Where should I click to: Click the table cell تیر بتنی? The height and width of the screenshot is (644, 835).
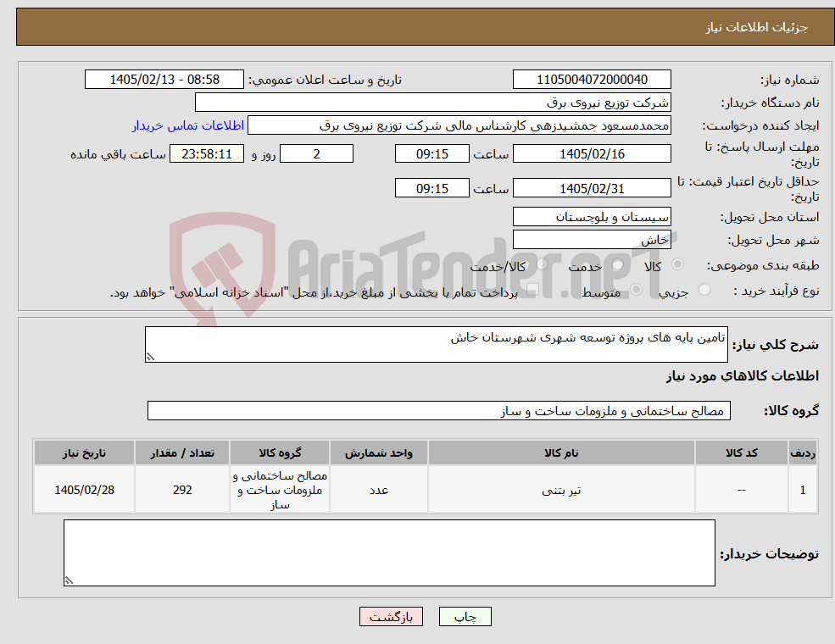point(561,490)
